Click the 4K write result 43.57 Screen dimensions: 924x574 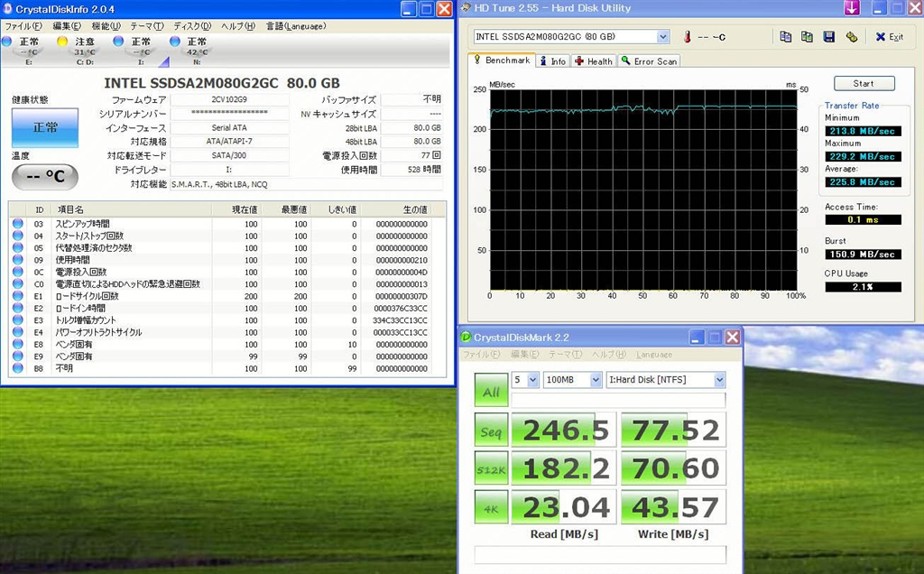673,507
